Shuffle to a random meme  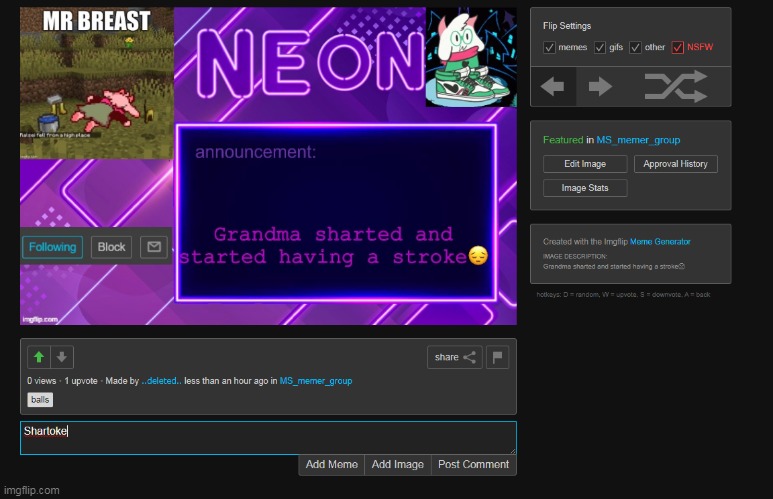[x=676, y=87]
